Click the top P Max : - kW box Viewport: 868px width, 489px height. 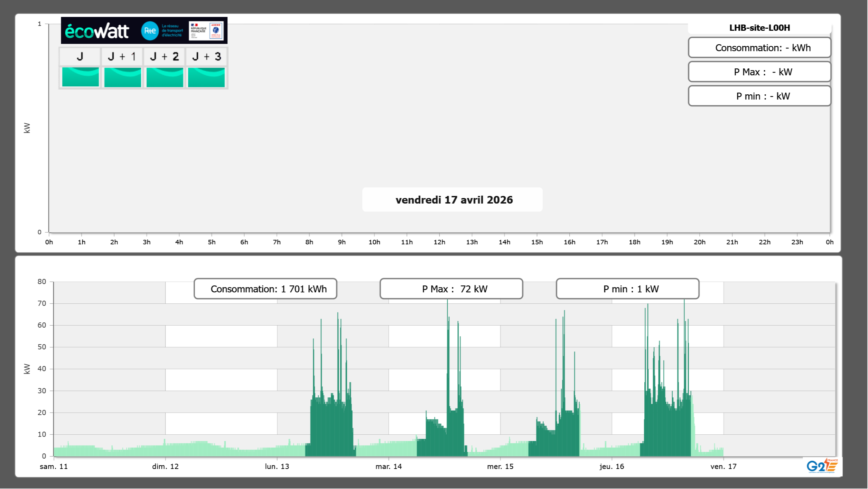[x=759, y=72]
